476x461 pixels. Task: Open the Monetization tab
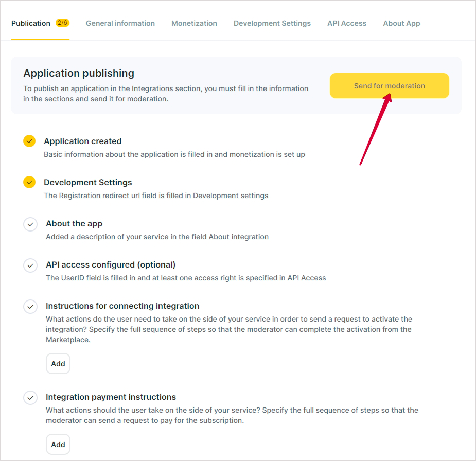195,23
